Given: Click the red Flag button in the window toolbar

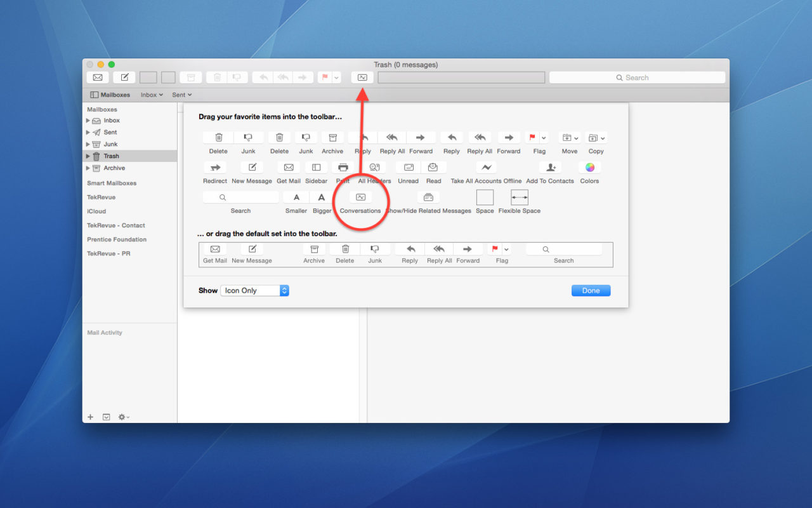Looking at the screenshot, I should (324, 77).
